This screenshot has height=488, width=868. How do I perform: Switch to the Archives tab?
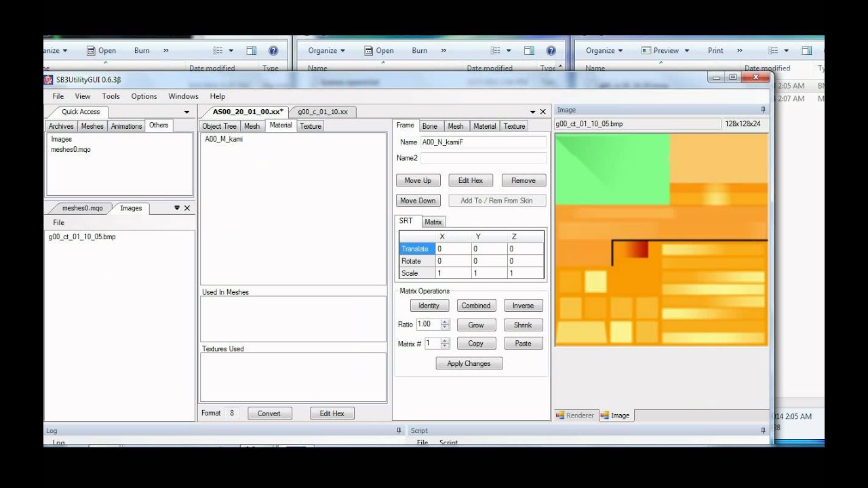61,126
